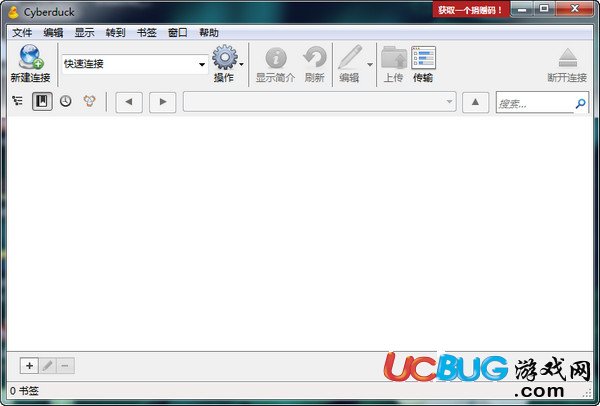Click the edit bookmark pencil button
Viewport: 600px width, 406px height.
(47, 366)
